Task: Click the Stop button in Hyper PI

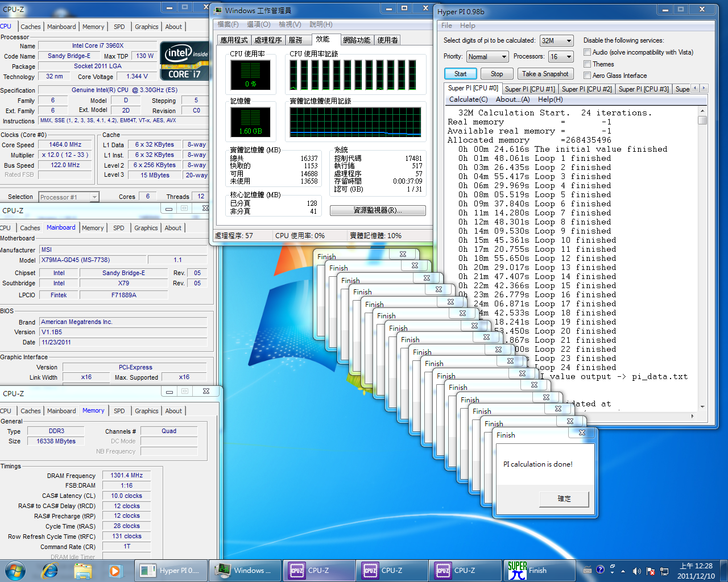Action: point(497,74)
